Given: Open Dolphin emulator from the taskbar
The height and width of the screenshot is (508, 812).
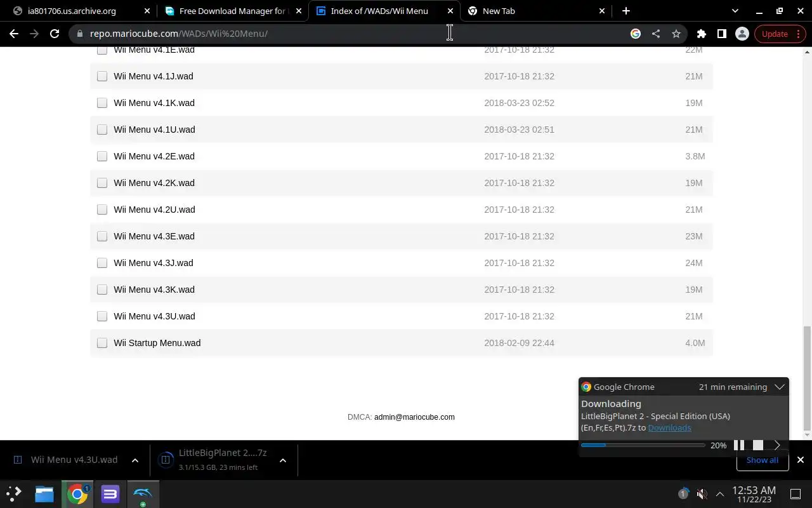Looking at the screenshot, I should [143, 493].
